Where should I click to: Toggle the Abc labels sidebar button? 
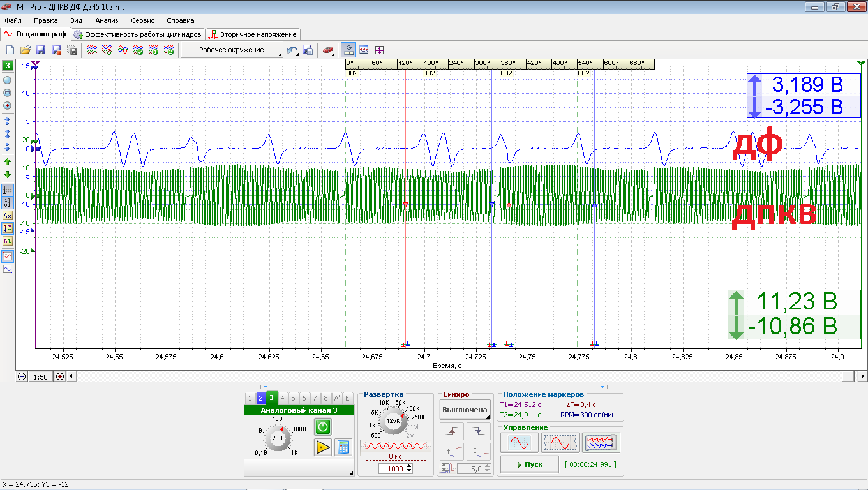(8, 216)
